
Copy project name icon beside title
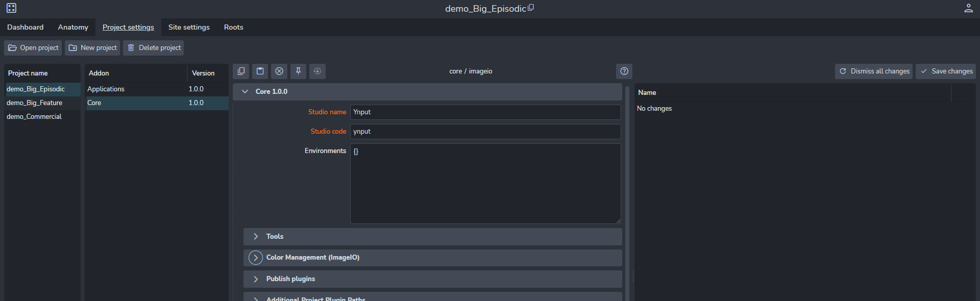point(531,8)
